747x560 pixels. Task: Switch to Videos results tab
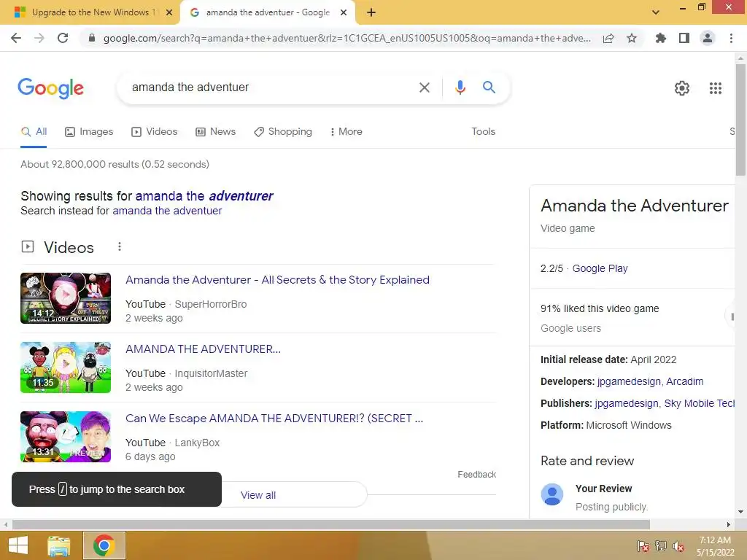pyautogui.click(x=155, y=131)
